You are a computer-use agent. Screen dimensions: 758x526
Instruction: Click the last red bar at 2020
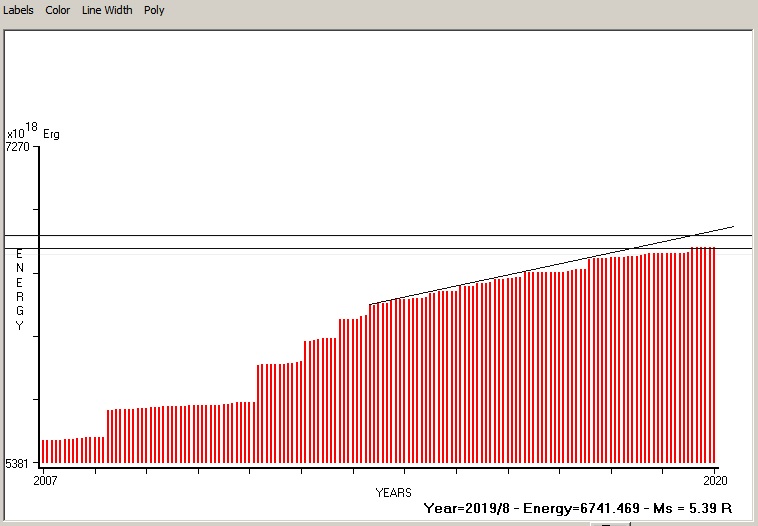(x=713, y=355)
